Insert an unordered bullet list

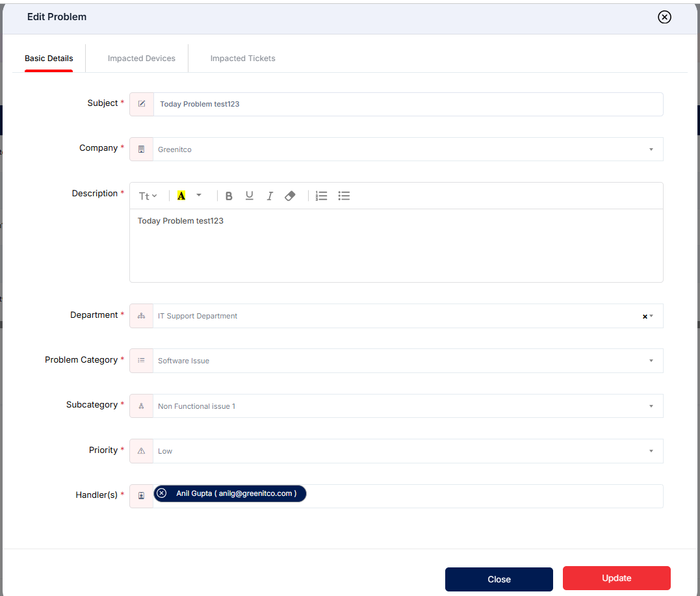(344, 196)
